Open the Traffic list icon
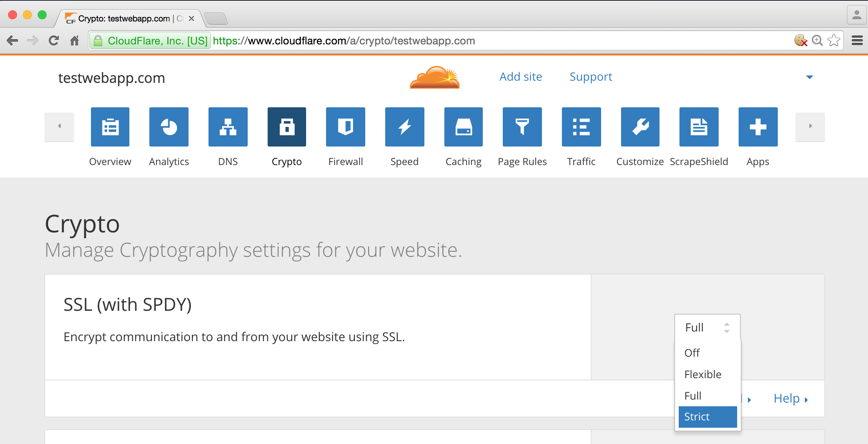This screenshot has height=444, width=868. click(581, 127)
